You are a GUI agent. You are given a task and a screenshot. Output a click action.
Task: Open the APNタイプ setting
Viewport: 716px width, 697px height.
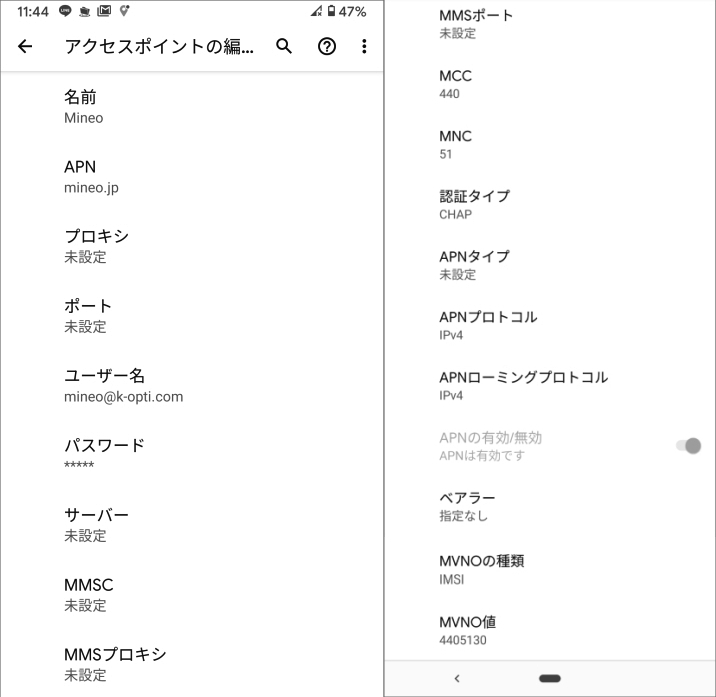coord(550,265)
